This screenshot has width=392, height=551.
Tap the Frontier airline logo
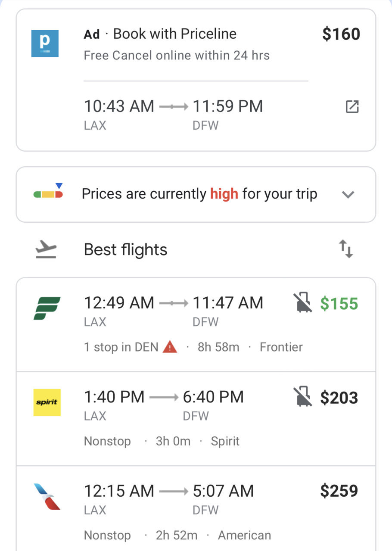pos(47,308)
